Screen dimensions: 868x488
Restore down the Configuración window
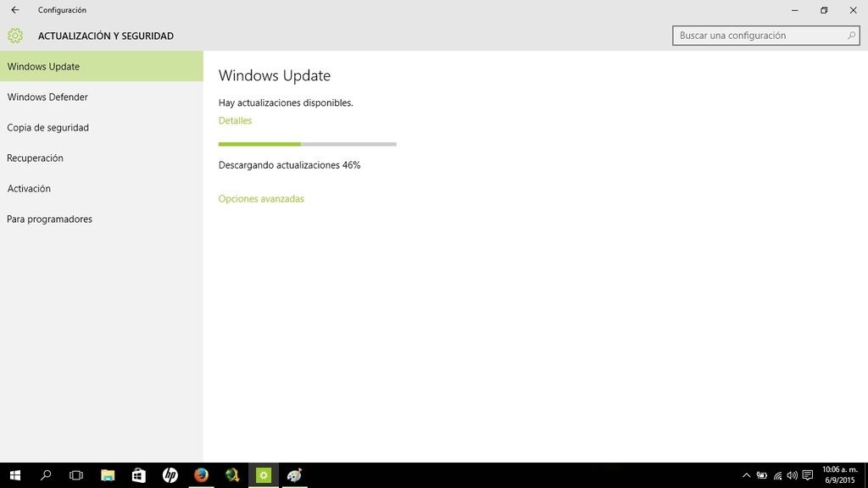(x=824, y=10)
